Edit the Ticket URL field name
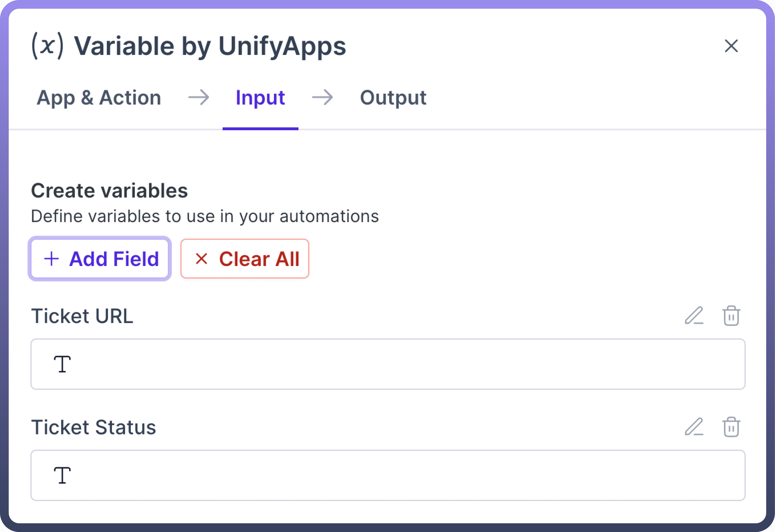Viewport: 775px width, 532px height. click(694, 315)
